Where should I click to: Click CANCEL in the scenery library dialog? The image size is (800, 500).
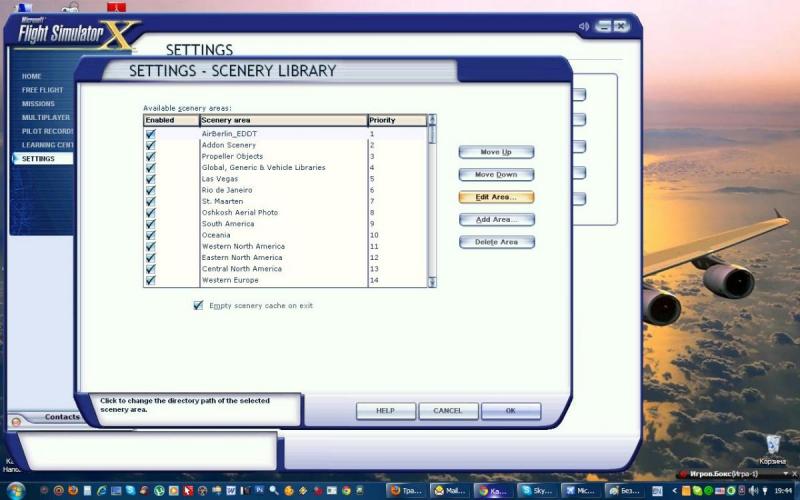pos(448,411)
